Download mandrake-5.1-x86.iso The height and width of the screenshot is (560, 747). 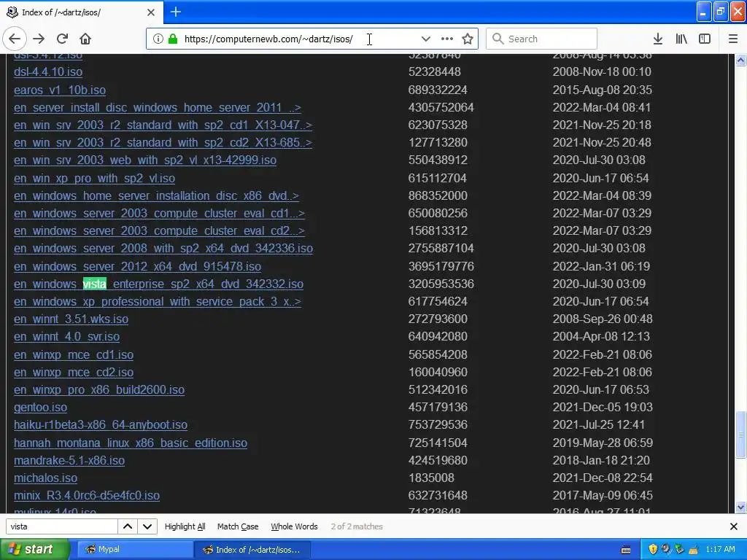[x=69, y=461]
